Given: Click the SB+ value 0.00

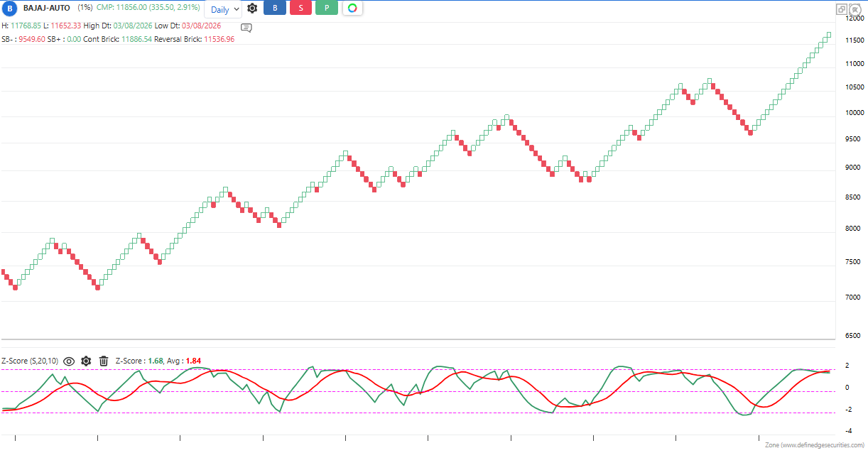Looking at the screenshot, I should [74, 39].
